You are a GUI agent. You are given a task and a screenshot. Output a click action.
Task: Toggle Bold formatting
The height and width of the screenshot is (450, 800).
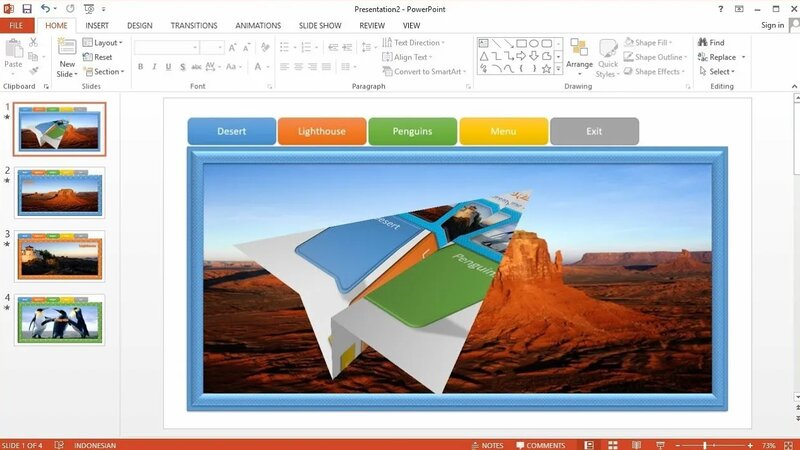140,67
